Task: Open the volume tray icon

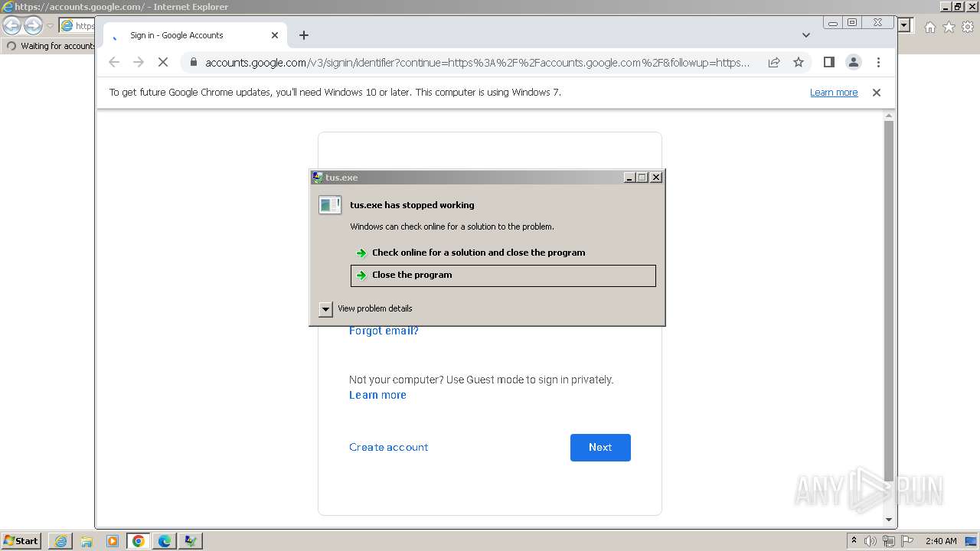Action: (871, 541)
